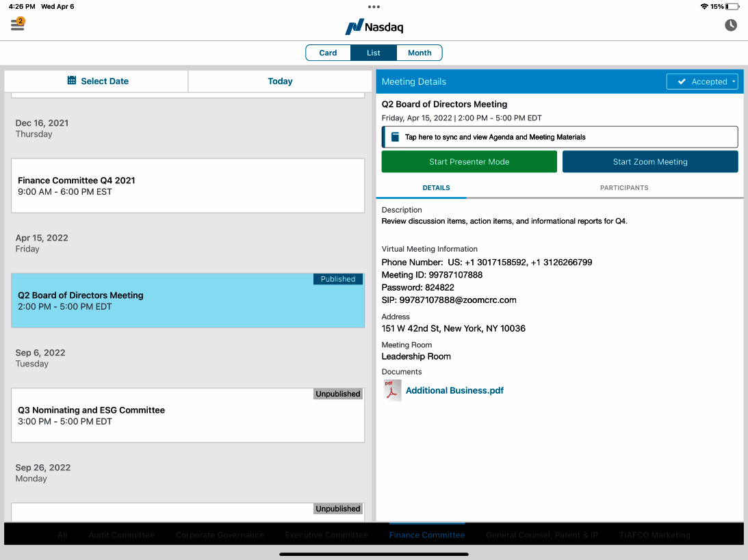Select the Finance Committee bottom tab
Screen dimensions: 748x560
(427, 535)
